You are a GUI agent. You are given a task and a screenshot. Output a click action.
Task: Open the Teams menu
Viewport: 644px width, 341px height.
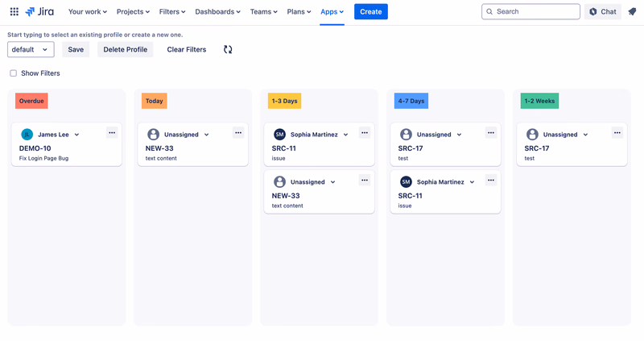pos(264,11)
